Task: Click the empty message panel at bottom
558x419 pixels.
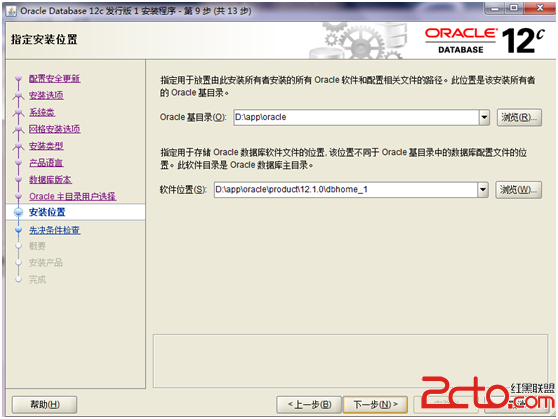Action: coord(350,361)
